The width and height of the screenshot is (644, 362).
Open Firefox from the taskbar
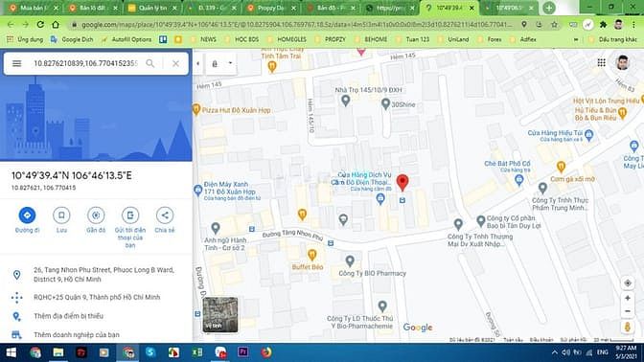[266, 352]
